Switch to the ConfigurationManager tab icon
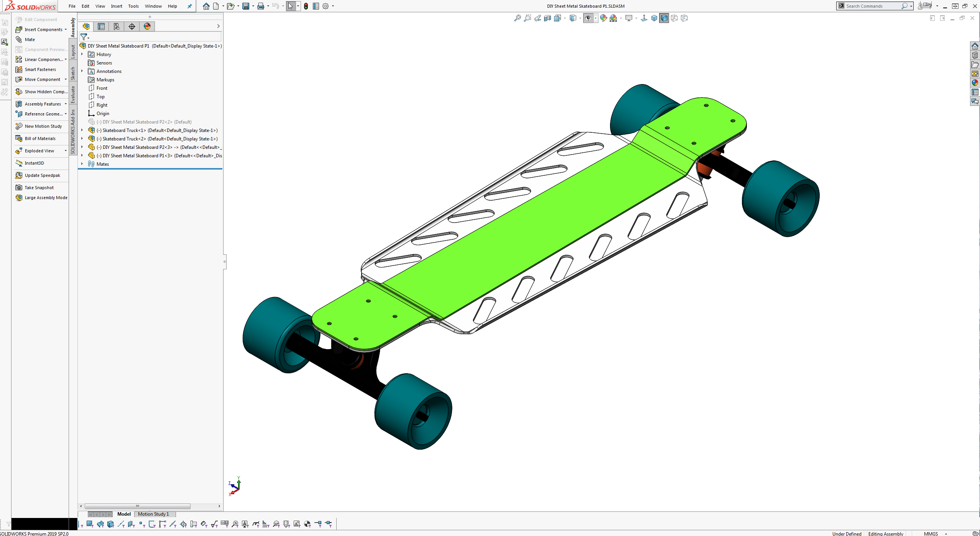980x536 pixels. pos(117,26)
